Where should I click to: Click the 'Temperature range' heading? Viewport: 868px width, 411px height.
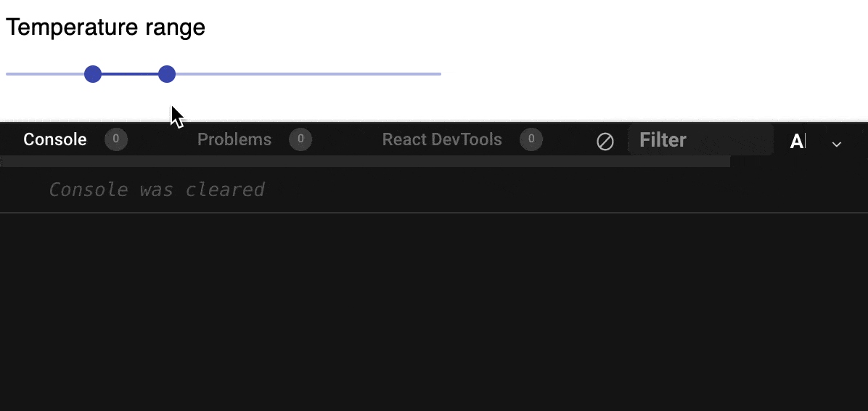pyautogui.click(x=105, y=27)
